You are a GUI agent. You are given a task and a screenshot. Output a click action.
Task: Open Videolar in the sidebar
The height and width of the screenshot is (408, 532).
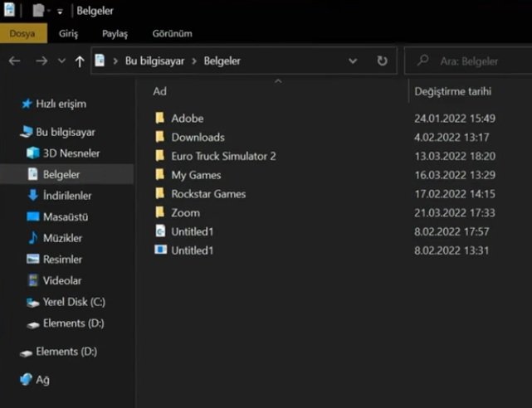[62, 280]
